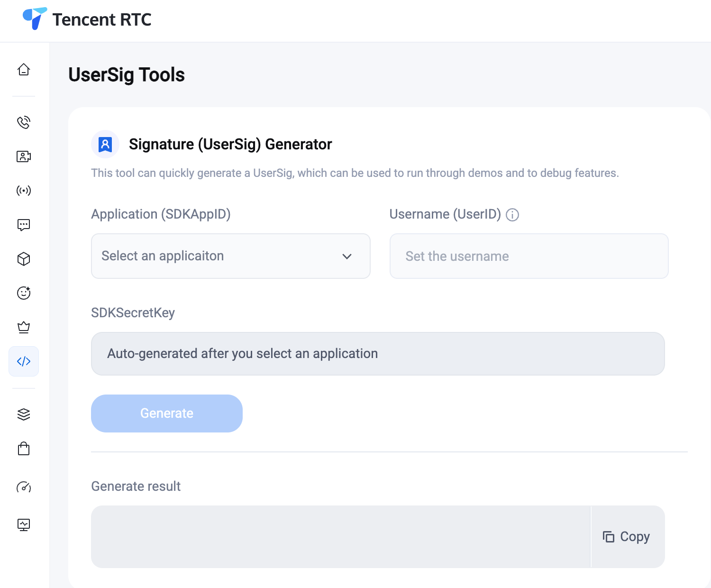Click the shopping bag icon in sidebar

pyautogui.click(x=24, y=449)
